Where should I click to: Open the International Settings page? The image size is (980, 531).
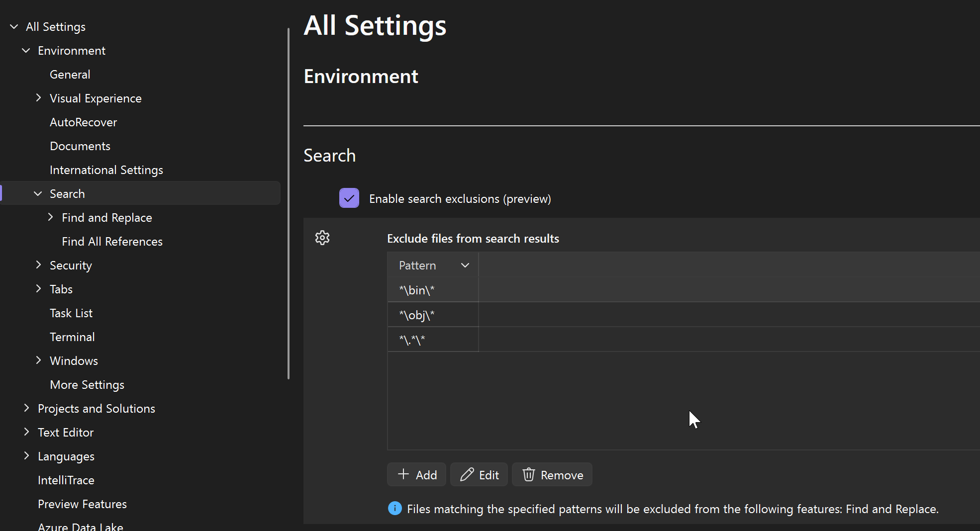pyautogui.click(x=106, y=170)
